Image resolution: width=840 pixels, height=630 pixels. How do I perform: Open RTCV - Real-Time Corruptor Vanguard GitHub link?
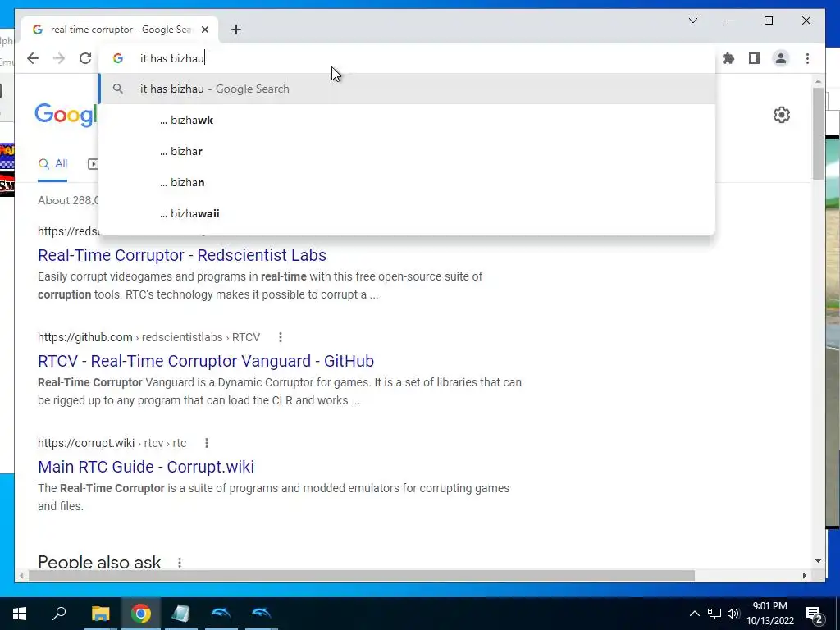click(206, 361)
